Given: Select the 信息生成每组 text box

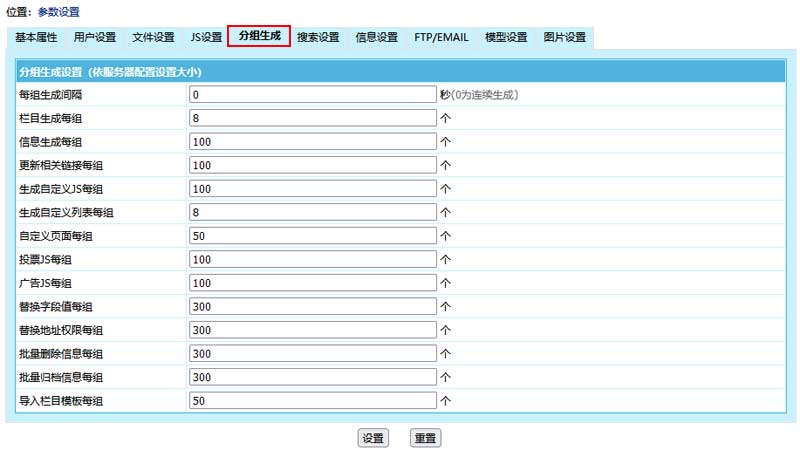Looking at the screenshot, I should [x=312, y=142].
